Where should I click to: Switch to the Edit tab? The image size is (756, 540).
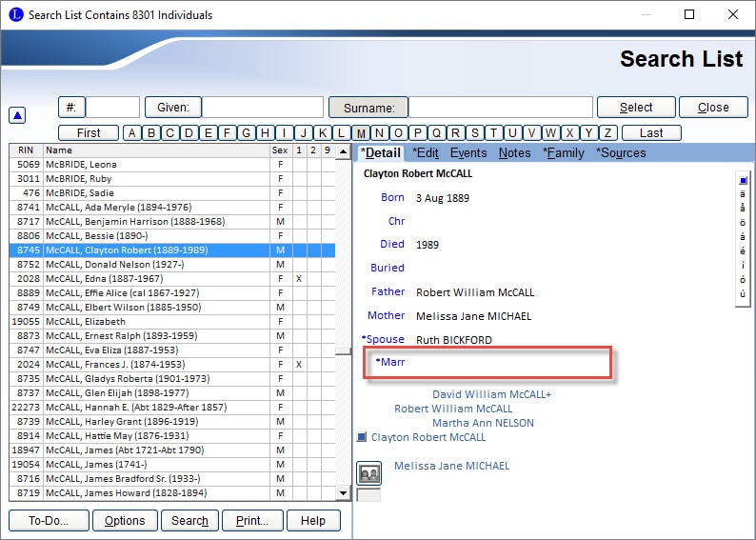[426, 152]
